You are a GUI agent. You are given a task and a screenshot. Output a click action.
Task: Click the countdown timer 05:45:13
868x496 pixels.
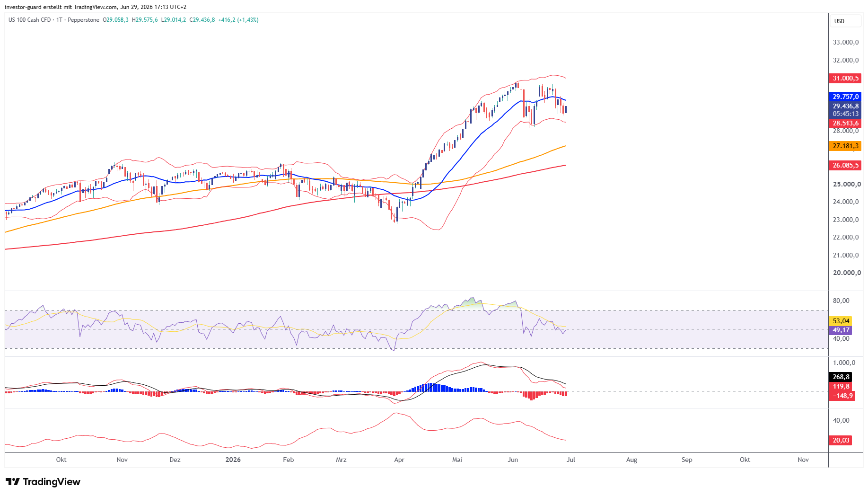(845, 114)
